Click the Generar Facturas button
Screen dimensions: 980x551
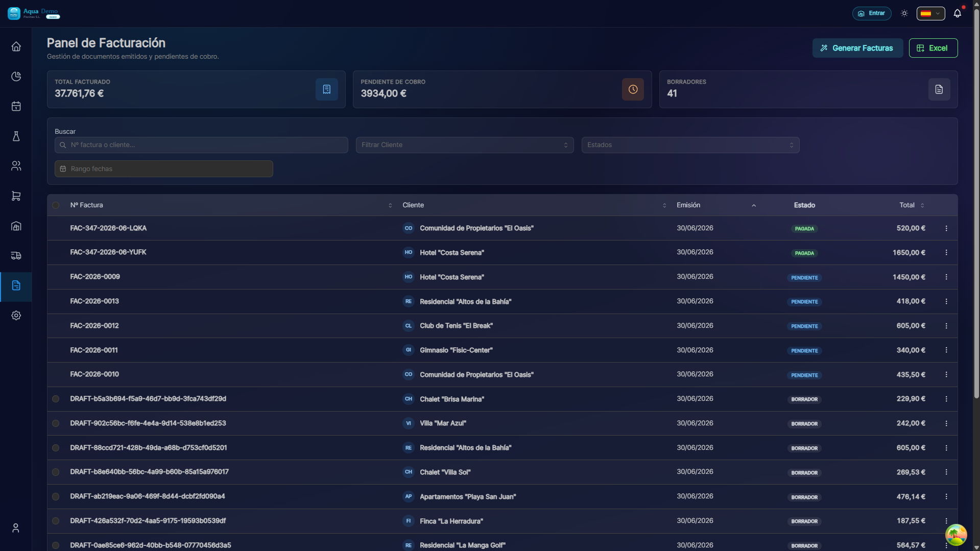click(x=857, y=48)
